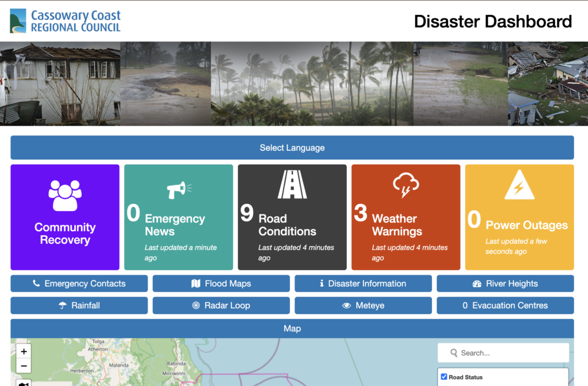588x386 pixels.
Task: Click Malanda label on the map
Action: pos(118,365)
